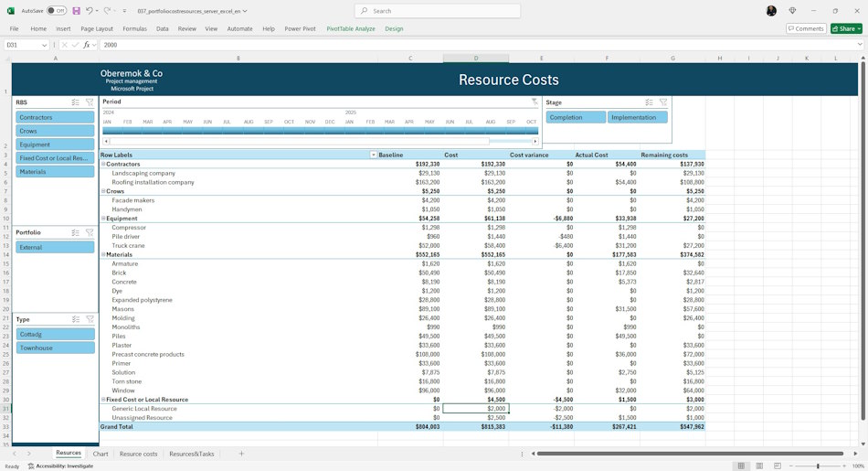Switch to Page Layout view icon
The height and width of the screenshot is (471, 868).
coord(759,466)
